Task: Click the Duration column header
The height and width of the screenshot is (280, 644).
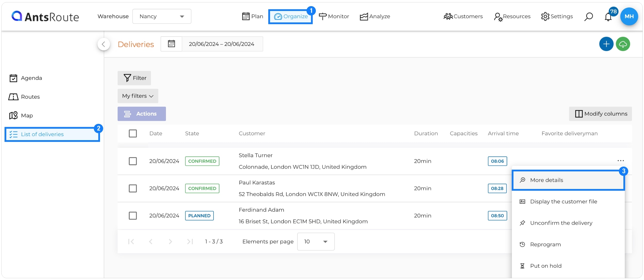Action: pyautogui.click(x=426, y=133)
